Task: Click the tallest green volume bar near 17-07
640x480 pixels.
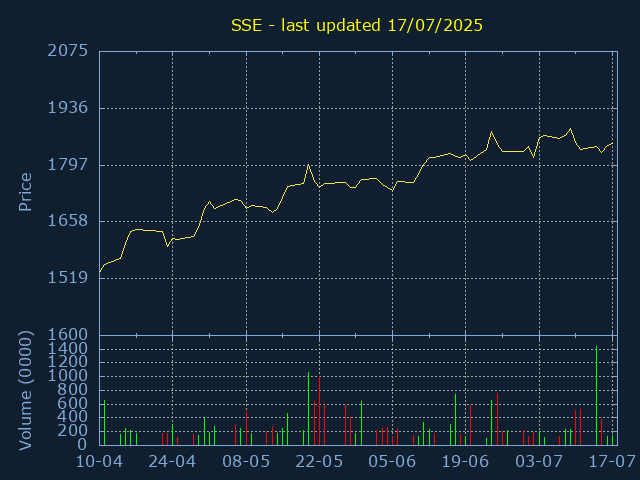Action: [596, 396]
